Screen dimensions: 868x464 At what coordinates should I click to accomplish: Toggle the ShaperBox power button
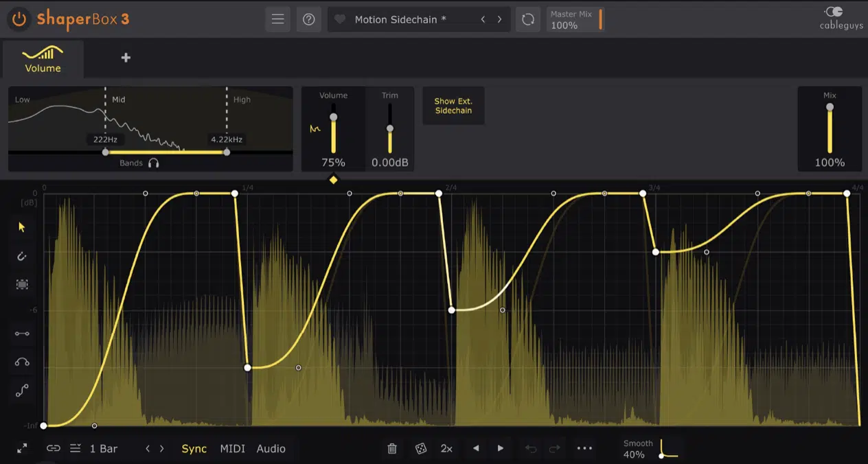coord(19,19)
